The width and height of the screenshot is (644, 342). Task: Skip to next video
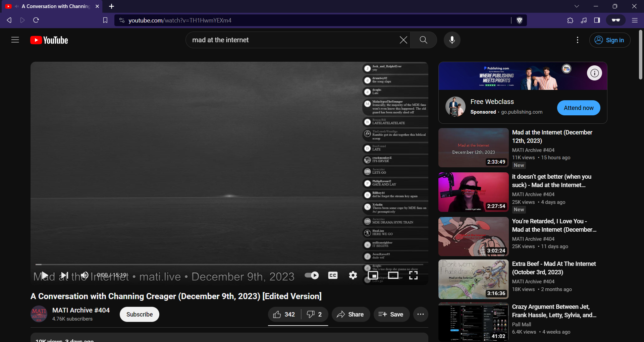pos(64,275)
